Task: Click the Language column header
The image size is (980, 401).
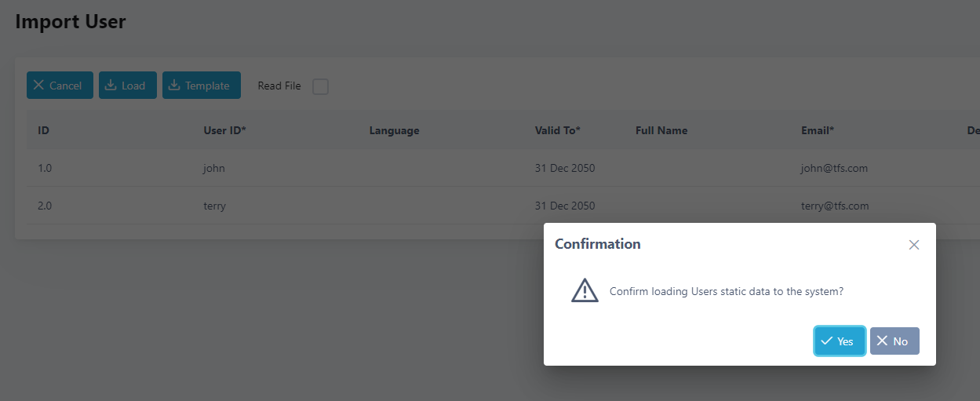Action: click(394, 130)
